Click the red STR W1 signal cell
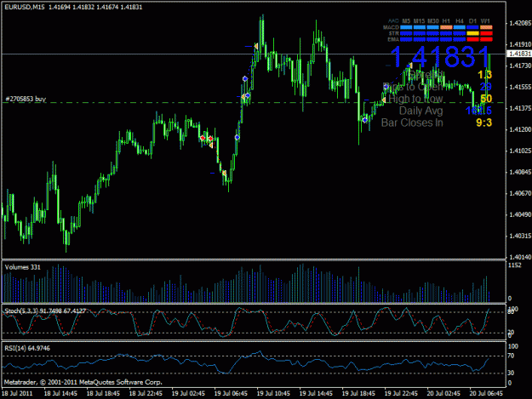This screenshot has height=399, width=532. click(486, 33)
